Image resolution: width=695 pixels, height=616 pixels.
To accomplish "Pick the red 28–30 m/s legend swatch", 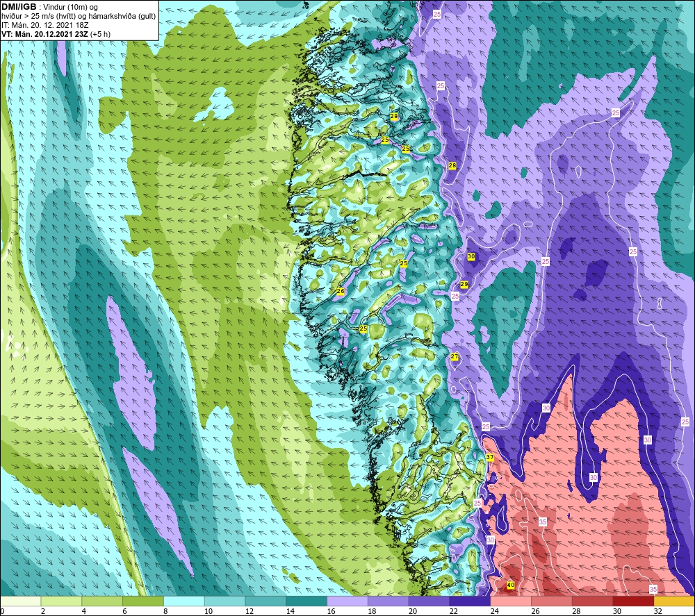I will [593, 601].
